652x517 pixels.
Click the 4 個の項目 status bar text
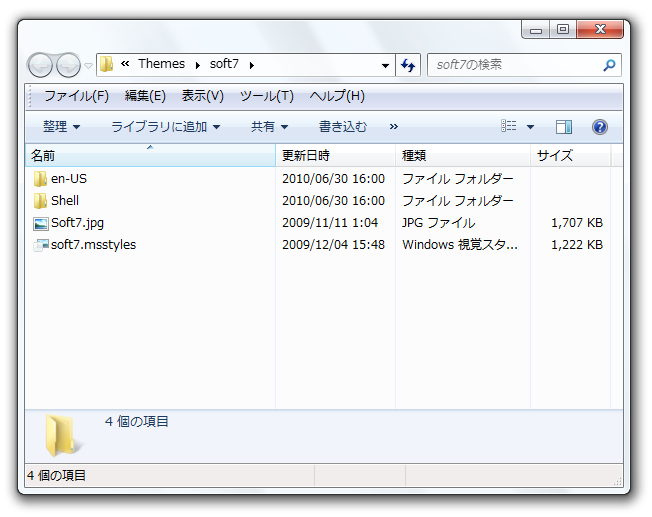tap(57, 475)
